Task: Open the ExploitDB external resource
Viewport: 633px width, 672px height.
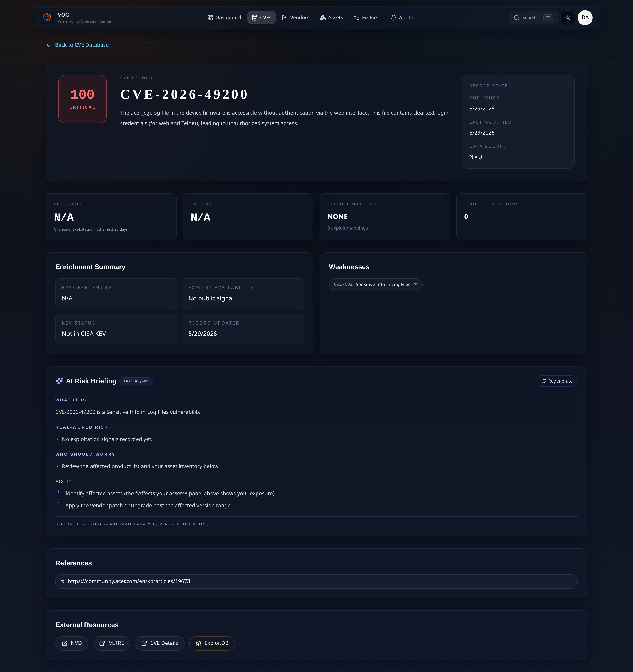Action: point(212,643)
